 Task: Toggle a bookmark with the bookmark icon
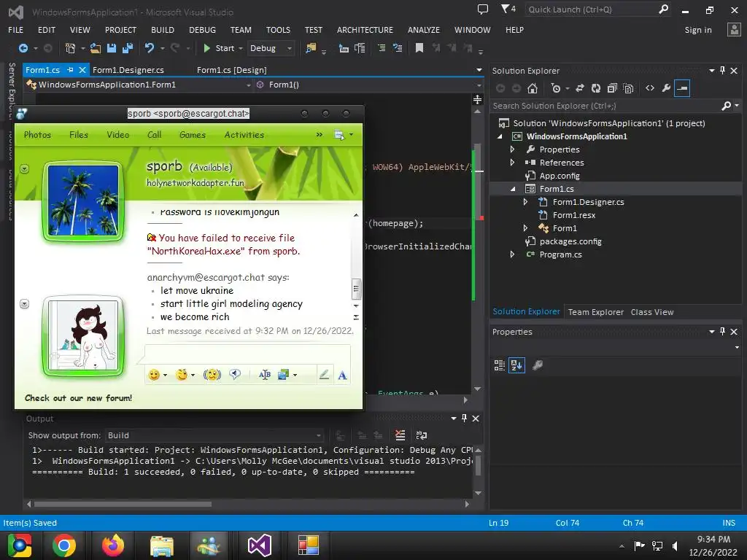[x=419, y=48]
